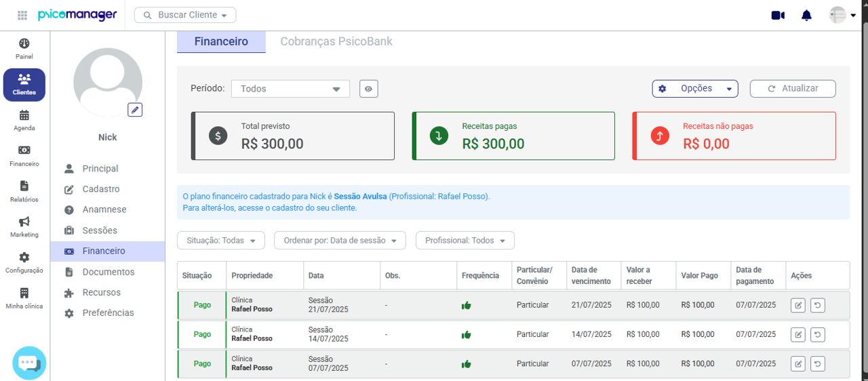The height and width of the screenshot is (381, 868).
Task: Edit the Sessão 07/07/2025 row payment
Action: click(798, 363)
